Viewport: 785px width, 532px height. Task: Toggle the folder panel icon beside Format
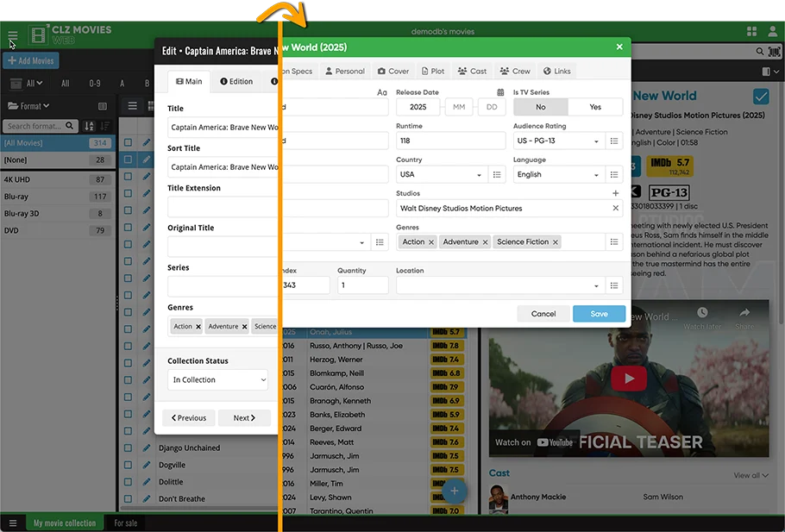coord(103,106)
